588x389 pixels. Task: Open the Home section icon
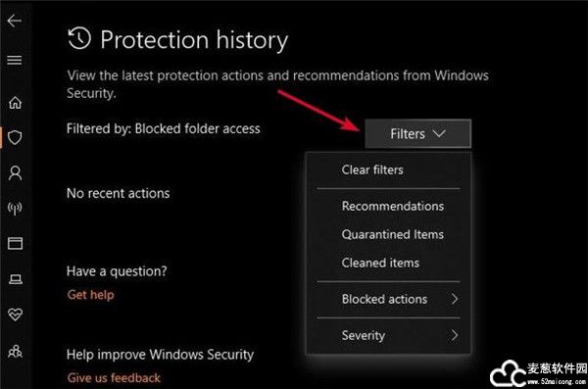click(x=15, y=103)
